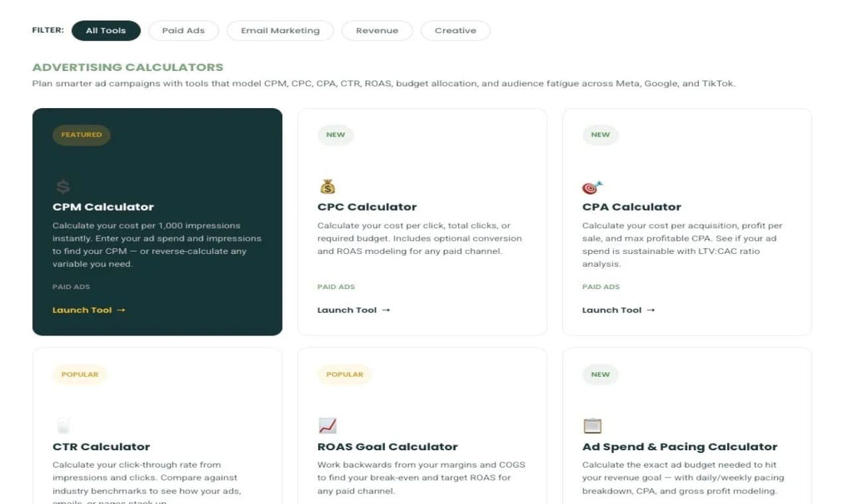Click the calendar icon on Ad Spend & Pacing Calculator
Screen dimensions: 843x504
592,425
